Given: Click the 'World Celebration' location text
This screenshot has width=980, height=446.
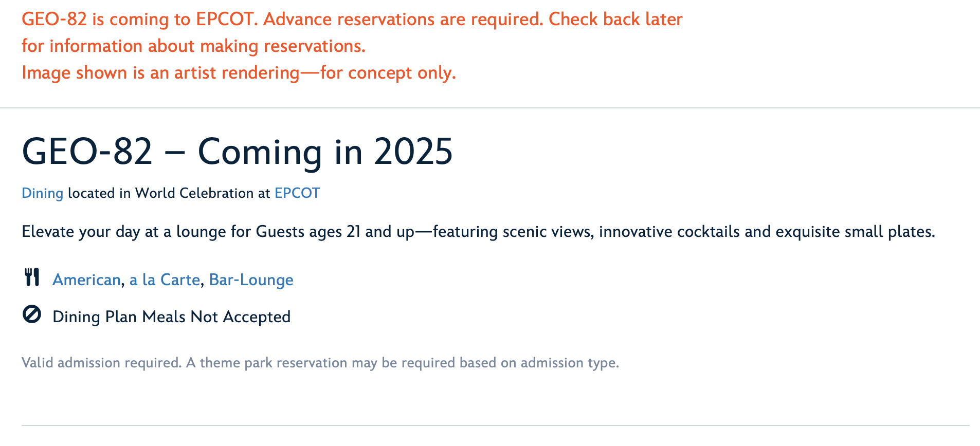Looking at the screenshot, I should 194,193.
